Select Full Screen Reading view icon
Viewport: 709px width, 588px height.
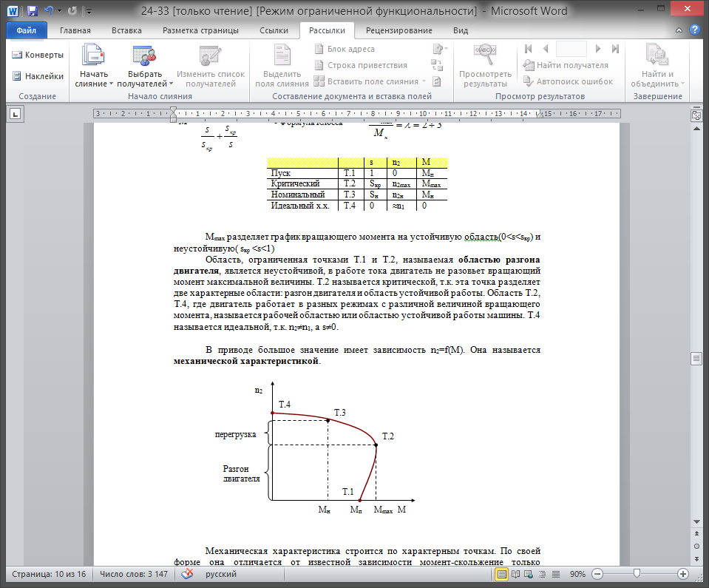click(x=515, y=574)
